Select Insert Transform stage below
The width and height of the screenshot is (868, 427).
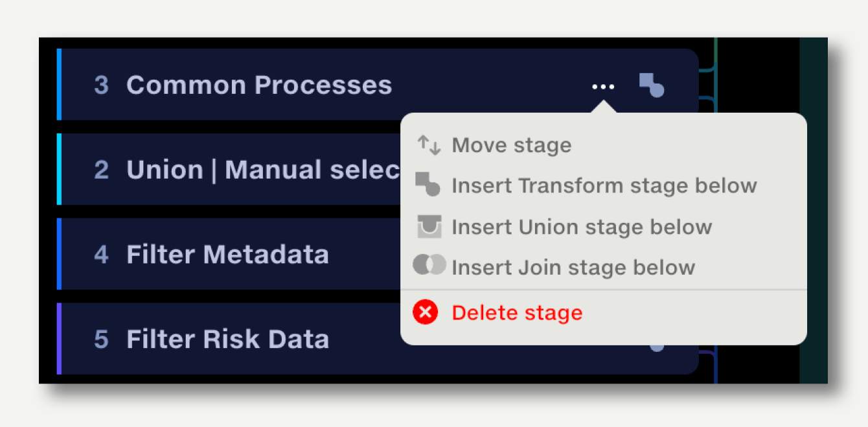point(604,186)
